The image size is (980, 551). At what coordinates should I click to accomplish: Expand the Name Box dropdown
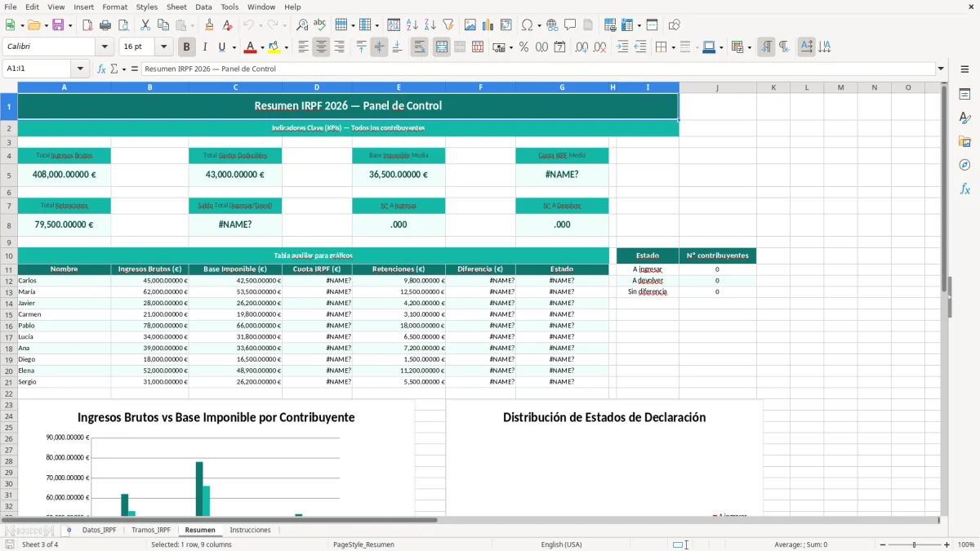tap(80, 69)
